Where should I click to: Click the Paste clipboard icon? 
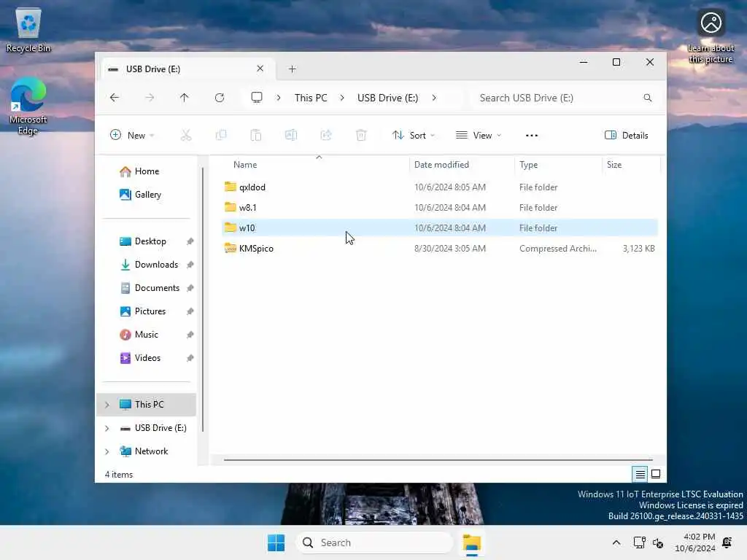[256, 135]
